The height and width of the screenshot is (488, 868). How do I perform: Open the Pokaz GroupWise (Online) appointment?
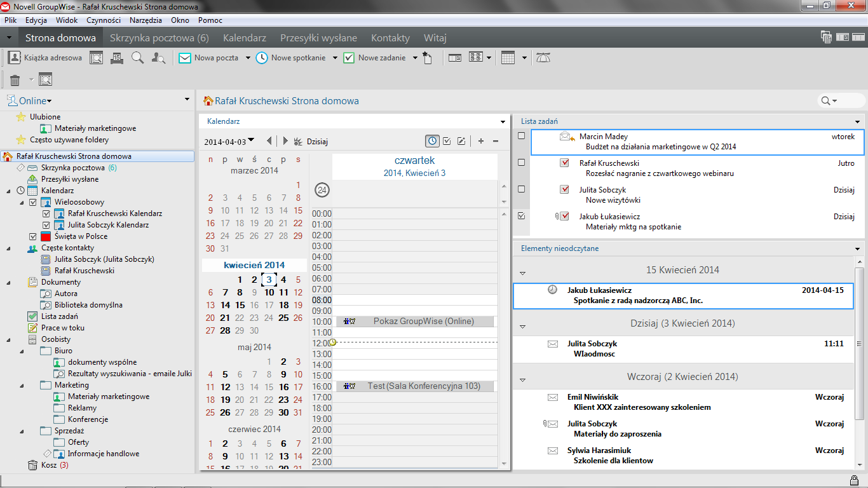[x=415, y=322]
